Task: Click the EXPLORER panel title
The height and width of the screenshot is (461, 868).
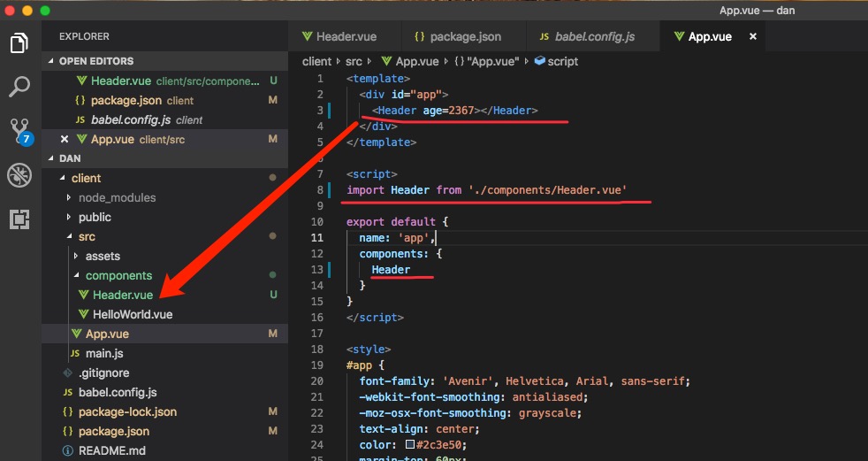Action: pyautogui.click(x=84, y=36)
